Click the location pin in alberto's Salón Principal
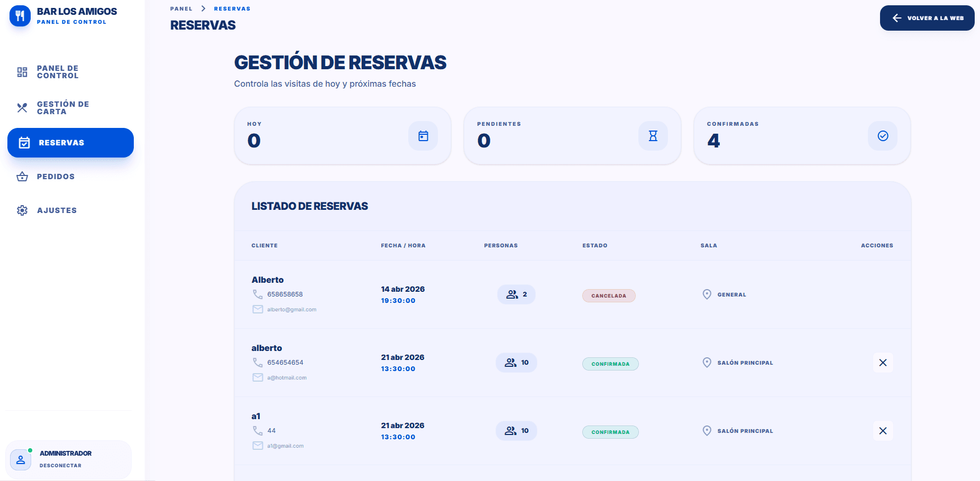The width and height of the screenshot is (980, 481). tap(707, 363)
